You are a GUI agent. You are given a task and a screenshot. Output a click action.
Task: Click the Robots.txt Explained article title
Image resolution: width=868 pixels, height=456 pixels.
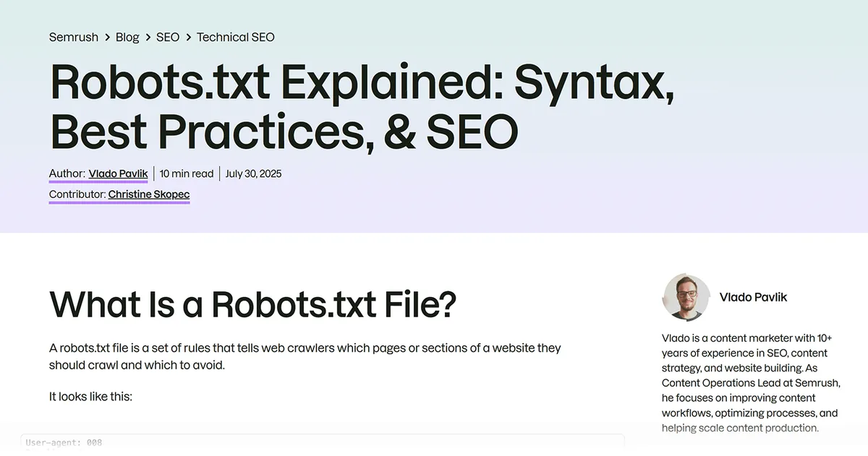click(362, 107)
